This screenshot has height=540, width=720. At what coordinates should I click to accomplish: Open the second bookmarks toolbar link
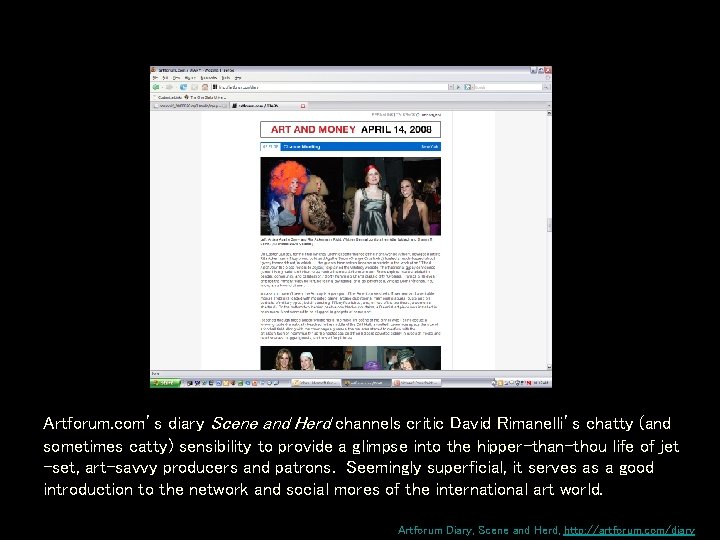(x=205, y=97)
